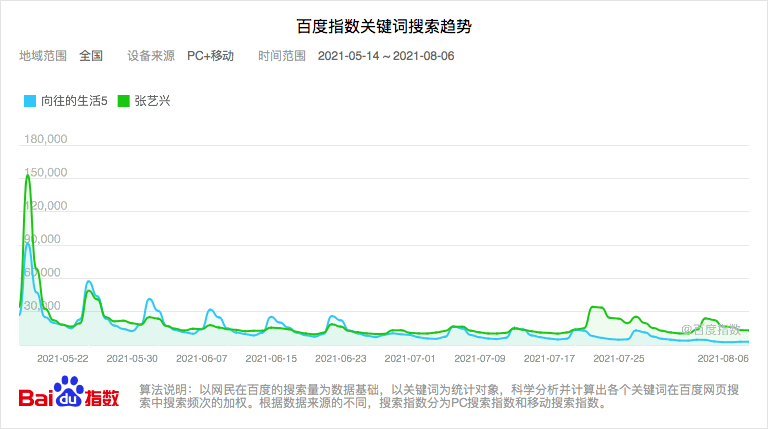Click the 时间范围 label
The height and width of the screenshot is (429, 768).
tap(282, 56)
